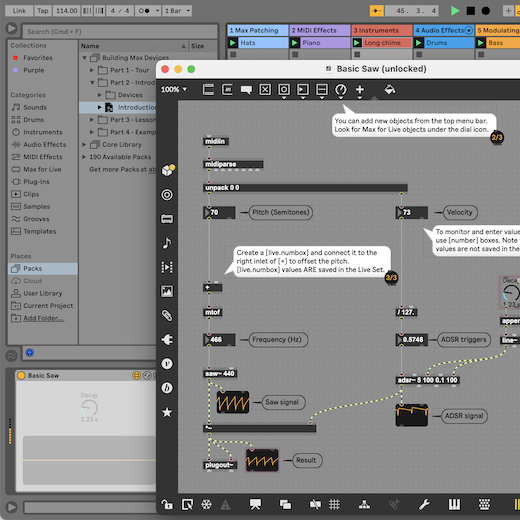The image size is (520, 520).
Task: Open the paperclip snippets icon in left sidebar
Action: tap(167, 315)
